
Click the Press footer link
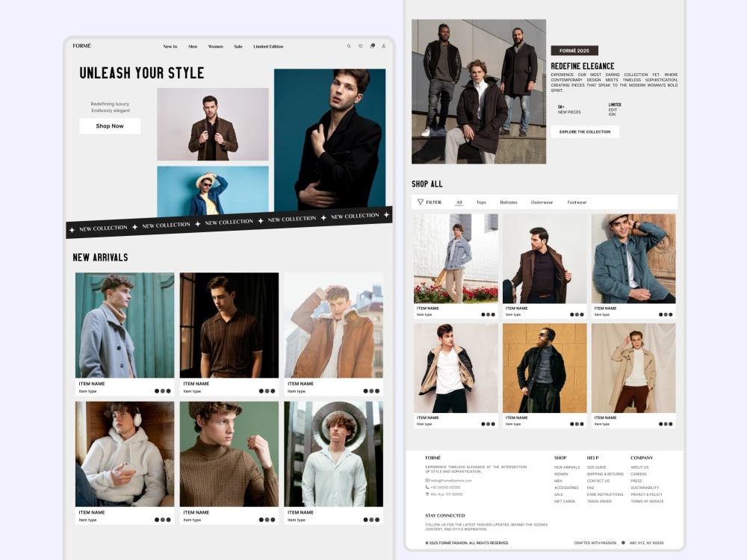coord(636,481)
